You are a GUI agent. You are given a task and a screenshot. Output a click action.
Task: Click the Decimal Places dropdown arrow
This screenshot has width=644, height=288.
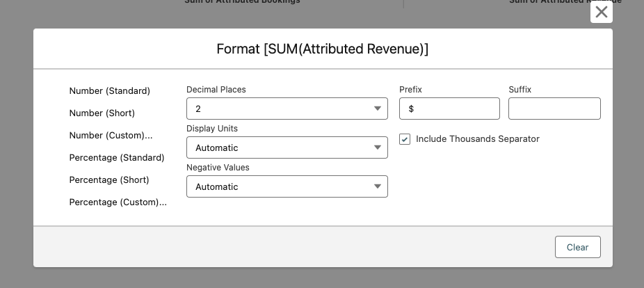pyautogui.click(x=377, y=109)
